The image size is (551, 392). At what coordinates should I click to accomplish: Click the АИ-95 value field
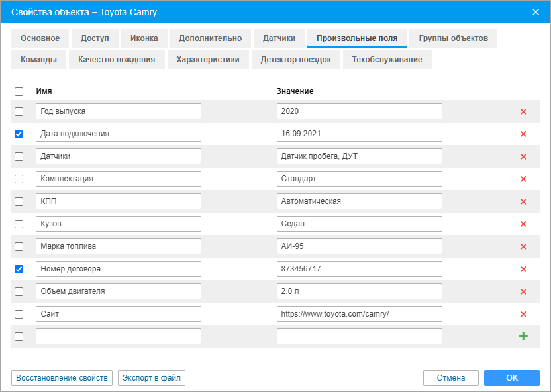point(360,246)
